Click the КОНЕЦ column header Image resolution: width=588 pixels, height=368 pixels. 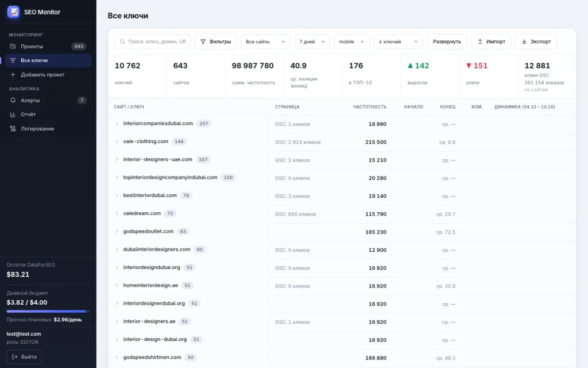click(448, 107)
